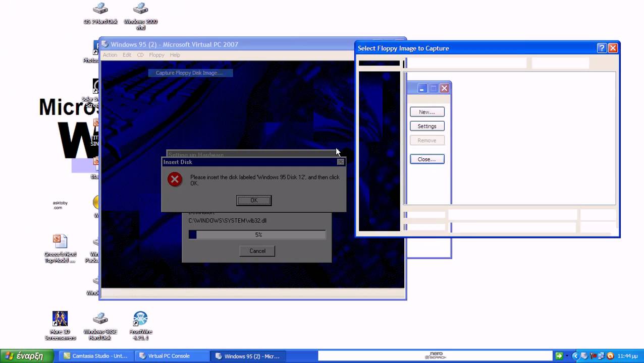Viewport: 644px width, 363px height.
Task: Open the Greece's Next Top Model presentation file
Action: coord(60,248)
